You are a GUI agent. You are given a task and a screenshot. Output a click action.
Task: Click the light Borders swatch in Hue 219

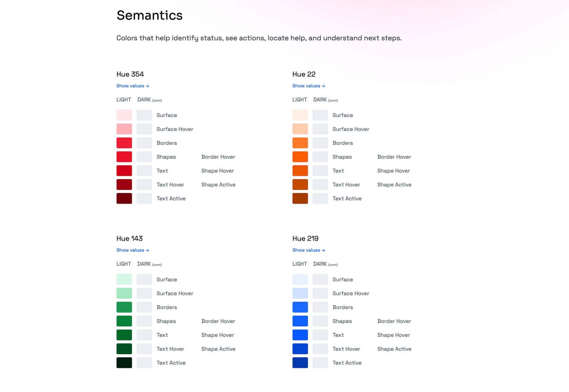pos(300,307)
